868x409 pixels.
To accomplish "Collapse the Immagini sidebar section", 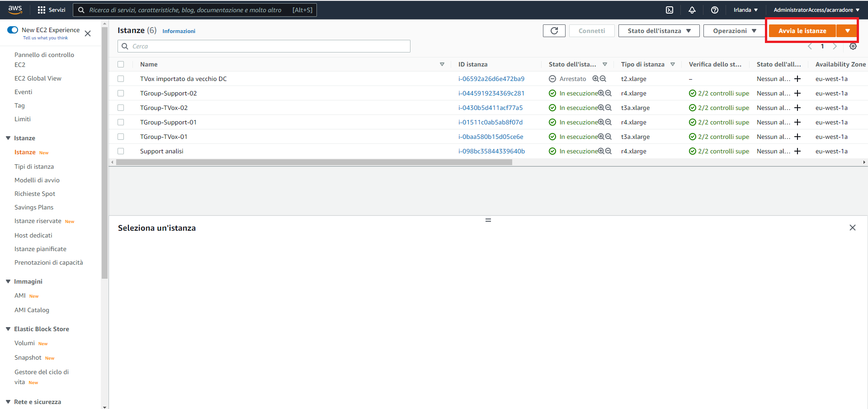I will coord(8,281).
